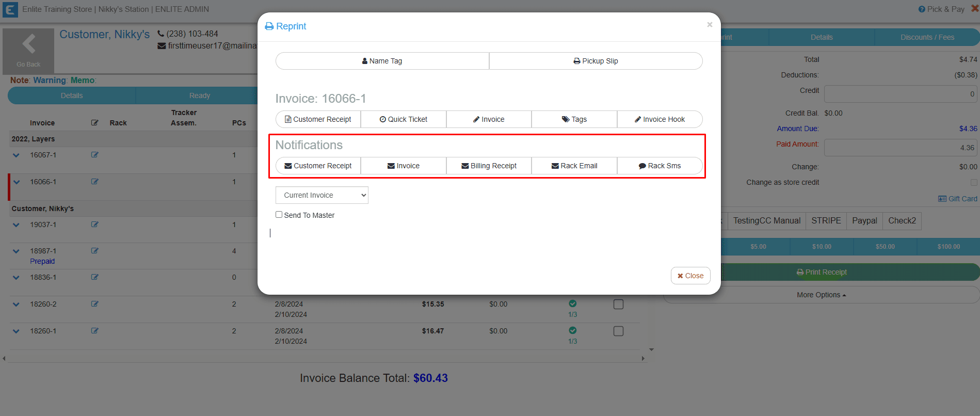The width and height of the screenshot is (980, 416).
Task: Enable the Send To Master checkbox
Action: point(279,215)
